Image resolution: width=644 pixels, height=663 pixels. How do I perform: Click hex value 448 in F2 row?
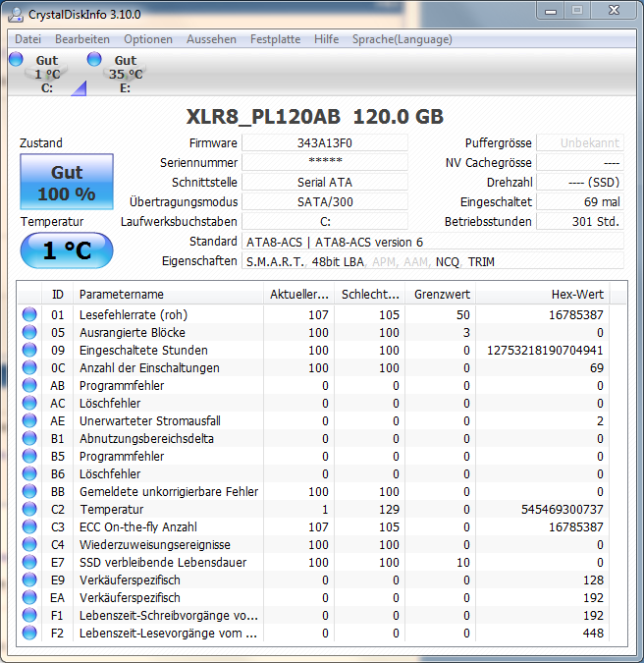(593, 634)
